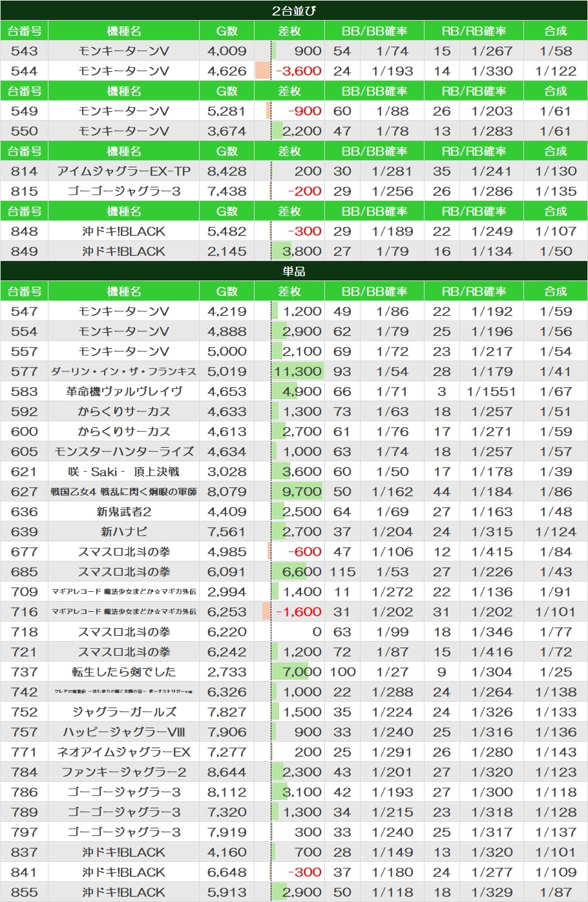Image resolution: width=588 pixels, height=902 pixels.
Task: Click the 2,200 差枚 value for machine 550
Action: (x=302, y=131)
